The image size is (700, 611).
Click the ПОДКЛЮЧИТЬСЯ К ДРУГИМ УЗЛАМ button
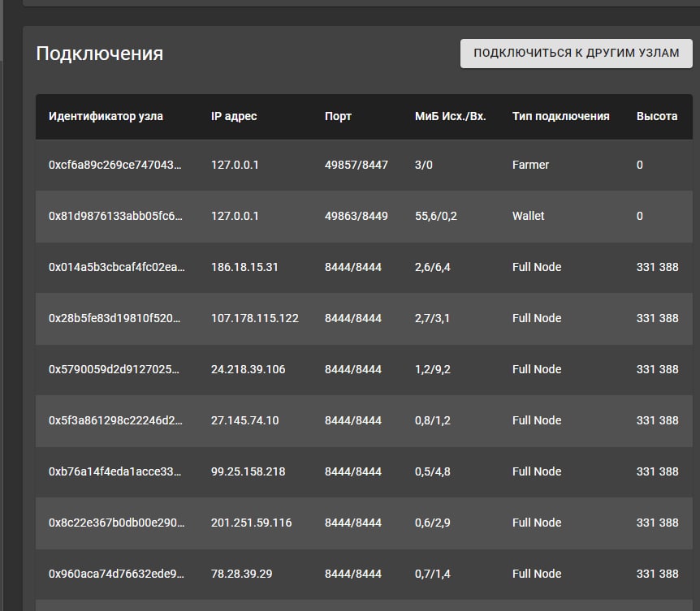[576, 53]
